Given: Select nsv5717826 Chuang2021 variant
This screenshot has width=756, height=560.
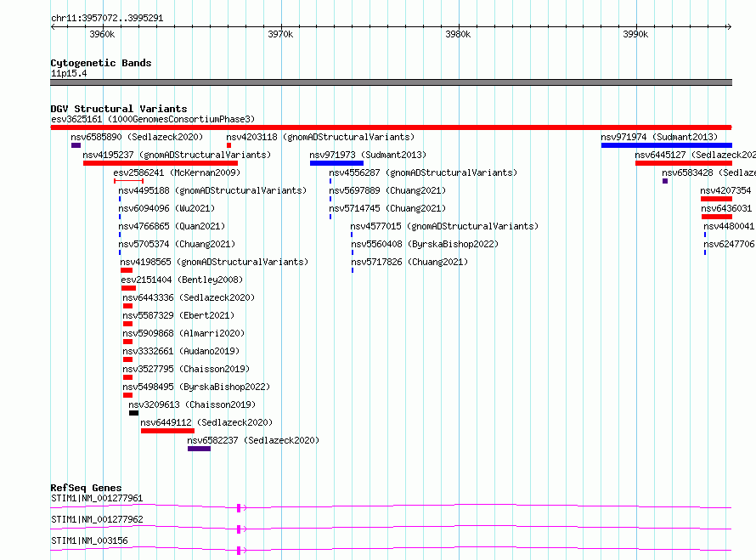Looking at the screenshot, I should [409, 262].
